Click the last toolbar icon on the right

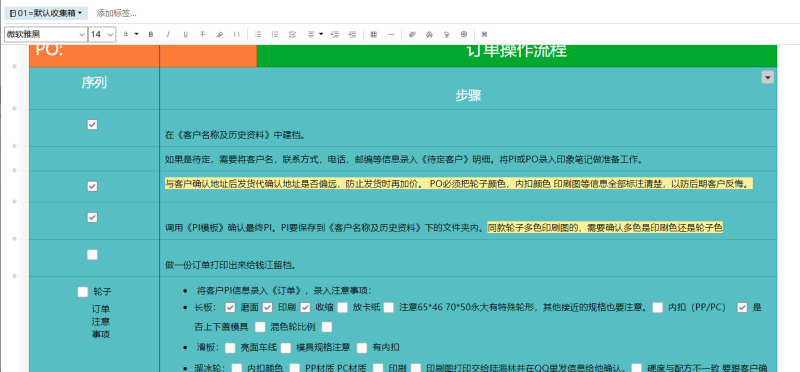click(x=485, y=34)
